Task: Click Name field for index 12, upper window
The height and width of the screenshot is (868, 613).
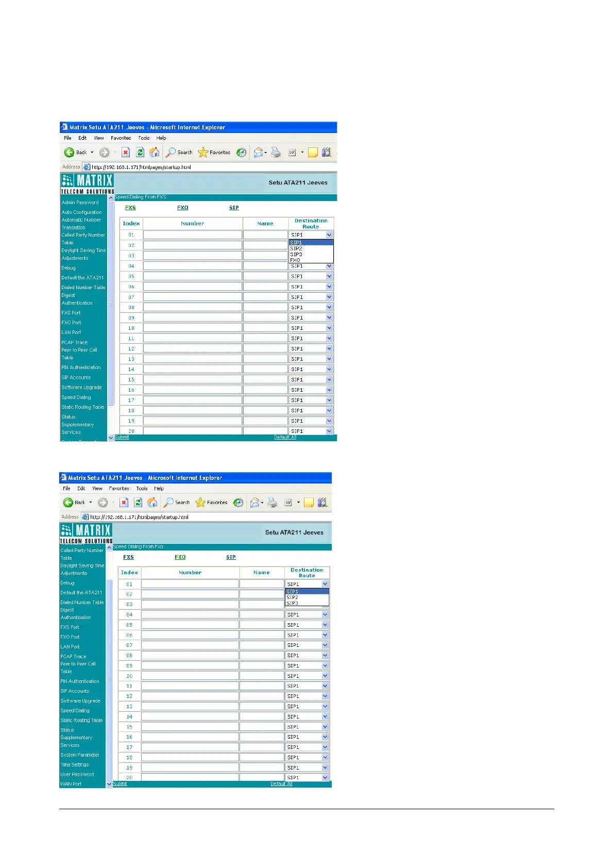Action: point(265,348)
